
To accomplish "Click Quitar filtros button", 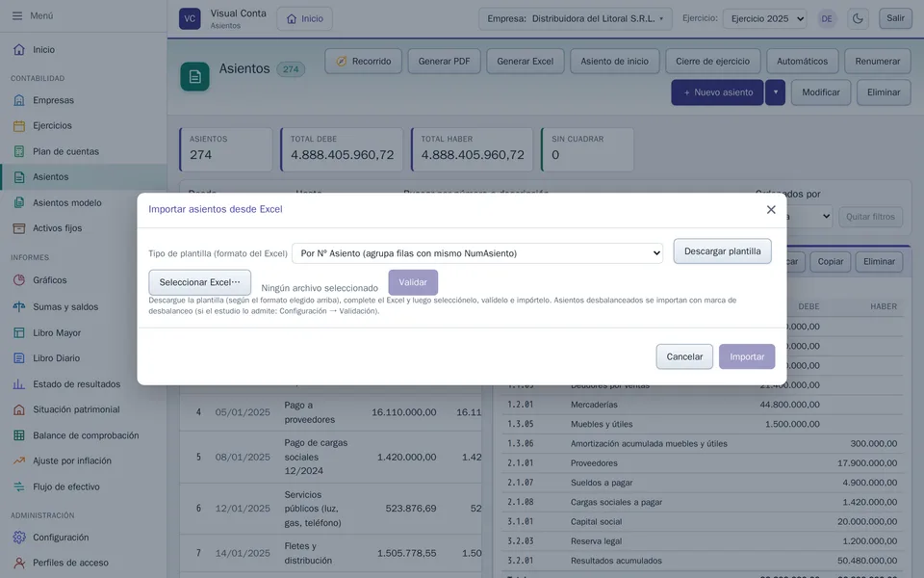I will (x=870, y=217).
